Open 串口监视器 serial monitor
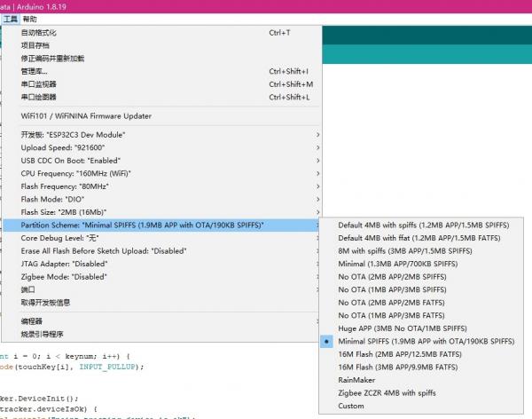The width and height of the screenshot is (532, 419). coord(161,84)
